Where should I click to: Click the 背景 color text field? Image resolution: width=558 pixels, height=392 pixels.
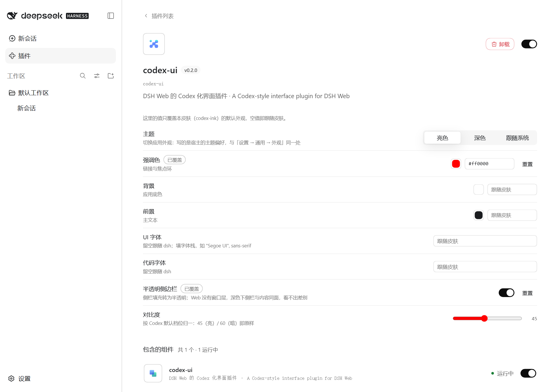coord(512,190)
